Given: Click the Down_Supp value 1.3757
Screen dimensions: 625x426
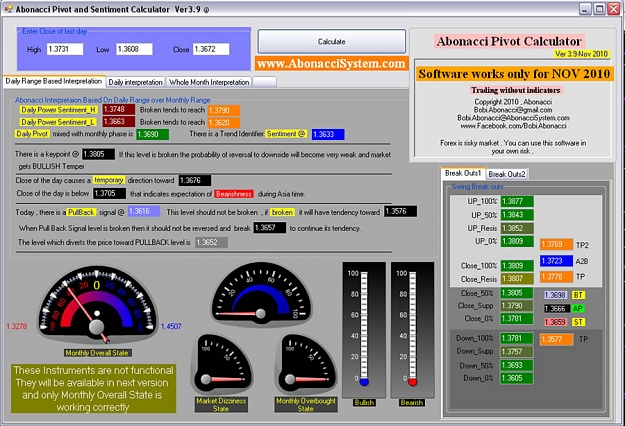Looking at the screenshot, I should [x=517, y=351].
